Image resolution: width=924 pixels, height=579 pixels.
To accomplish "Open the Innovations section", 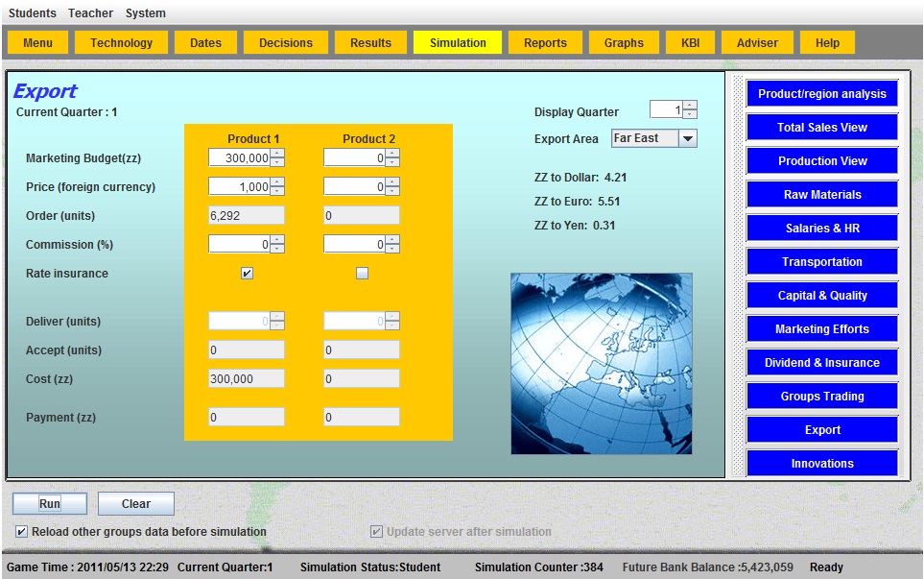I will coord(822,464).
